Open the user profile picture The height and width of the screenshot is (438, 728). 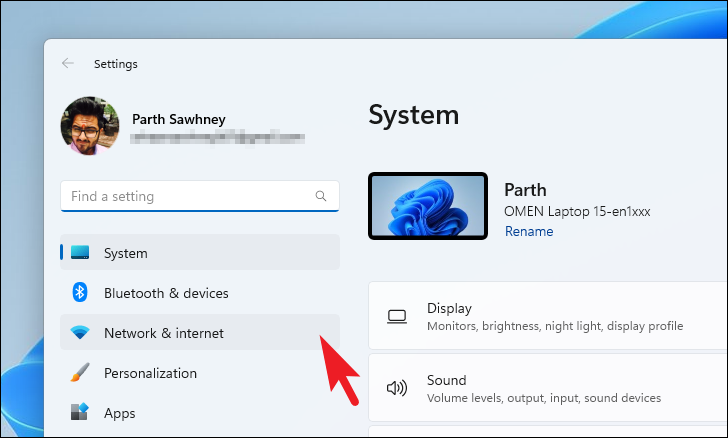click(90, 126)
